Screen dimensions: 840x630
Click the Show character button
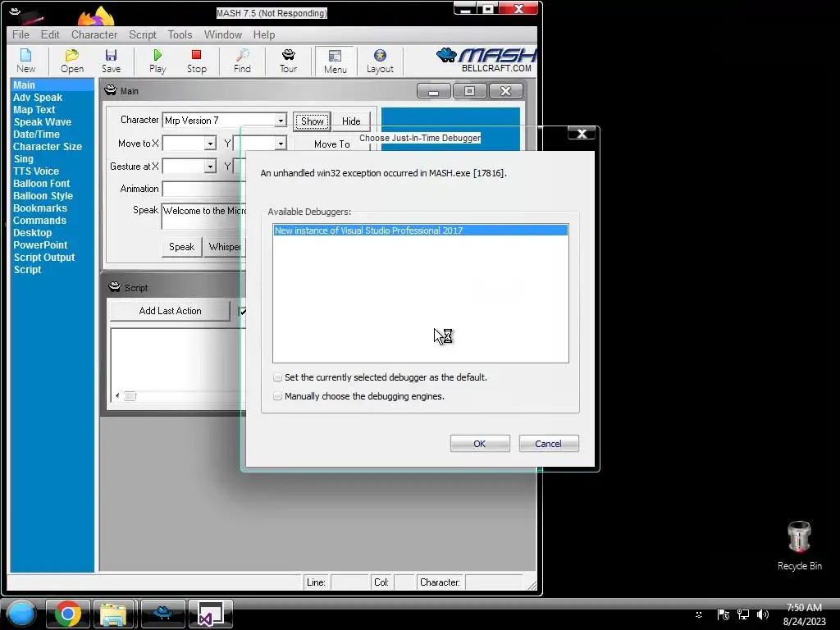312,121
